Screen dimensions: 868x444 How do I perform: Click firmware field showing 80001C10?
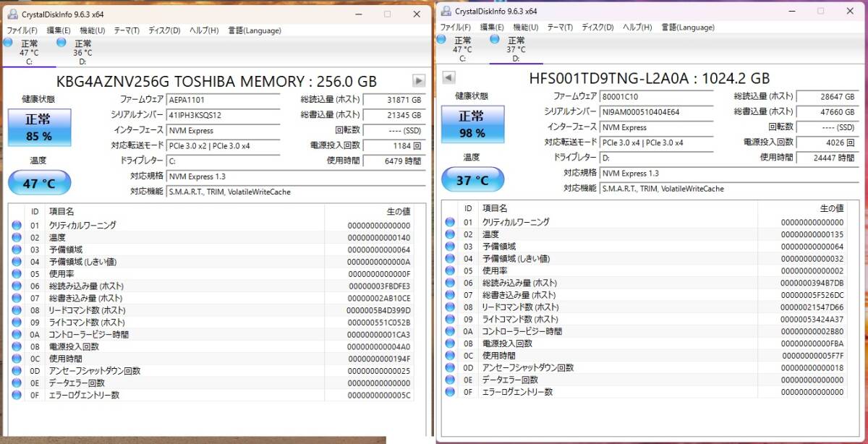(x=656, y=96)
